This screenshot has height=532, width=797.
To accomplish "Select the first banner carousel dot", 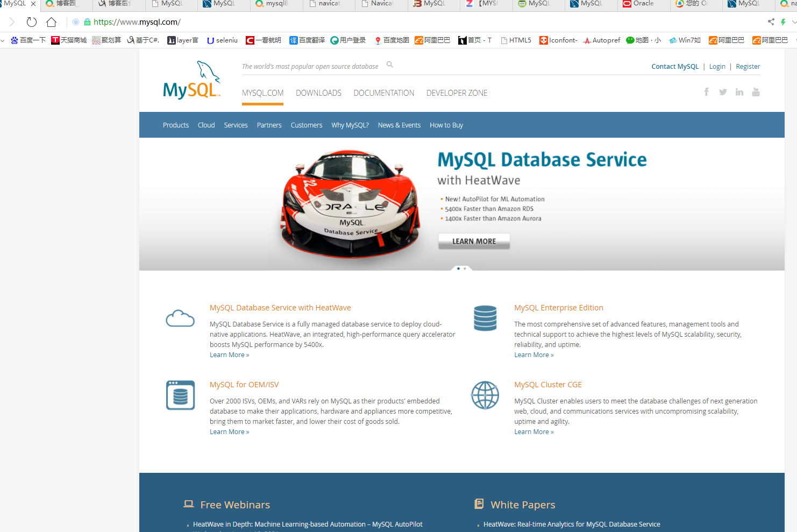I will tap(458, 268).
